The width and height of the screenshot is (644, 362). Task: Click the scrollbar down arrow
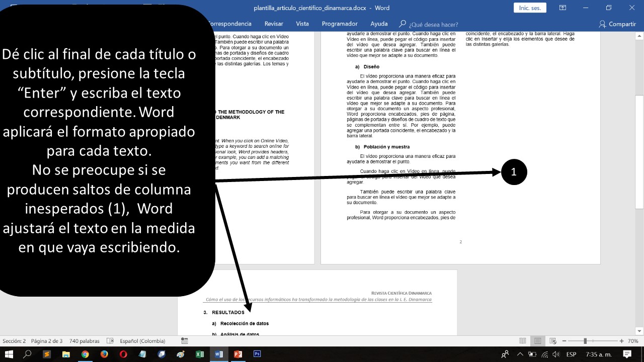(639, 331)
